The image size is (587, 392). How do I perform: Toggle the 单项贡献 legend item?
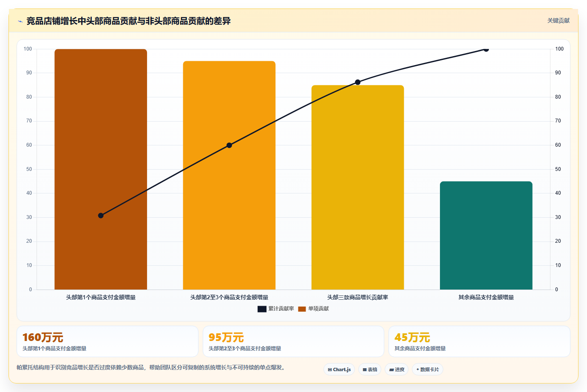pyautogui.click(x=313, y=309)
